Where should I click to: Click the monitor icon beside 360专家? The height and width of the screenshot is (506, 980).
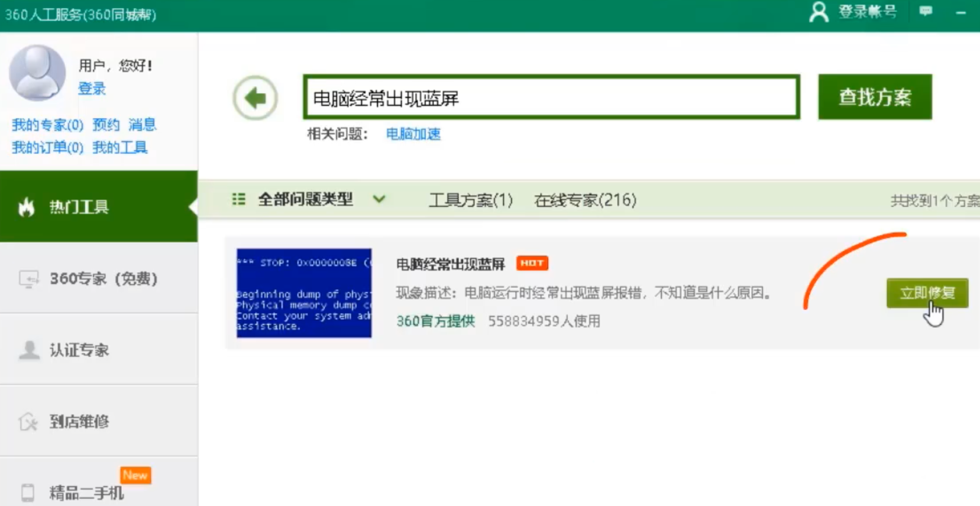coord(28,278)
